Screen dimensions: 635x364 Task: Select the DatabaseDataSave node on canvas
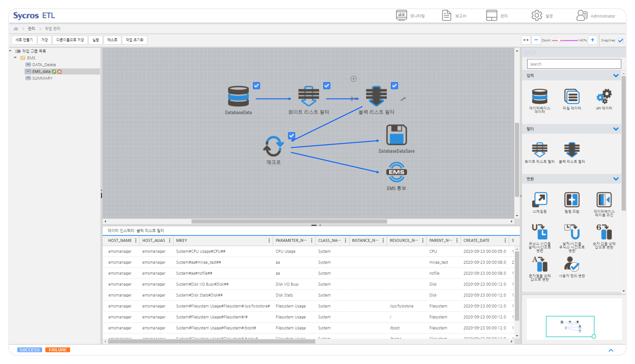click(396, 135)
